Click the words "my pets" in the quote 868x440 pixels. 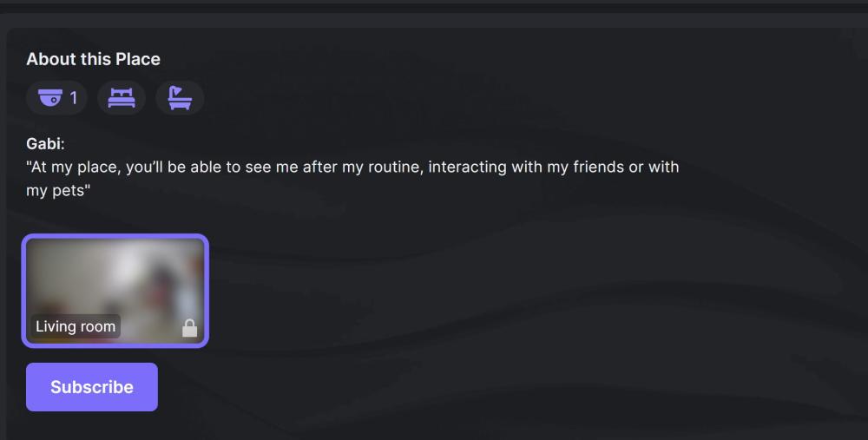point(56,190)
